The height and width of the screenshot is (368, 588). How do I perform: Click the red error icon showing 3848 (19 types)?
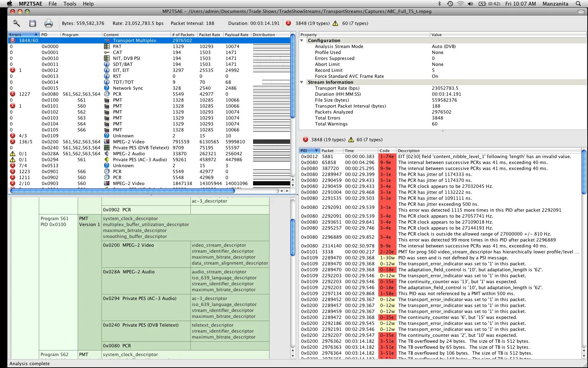point(288,23)
